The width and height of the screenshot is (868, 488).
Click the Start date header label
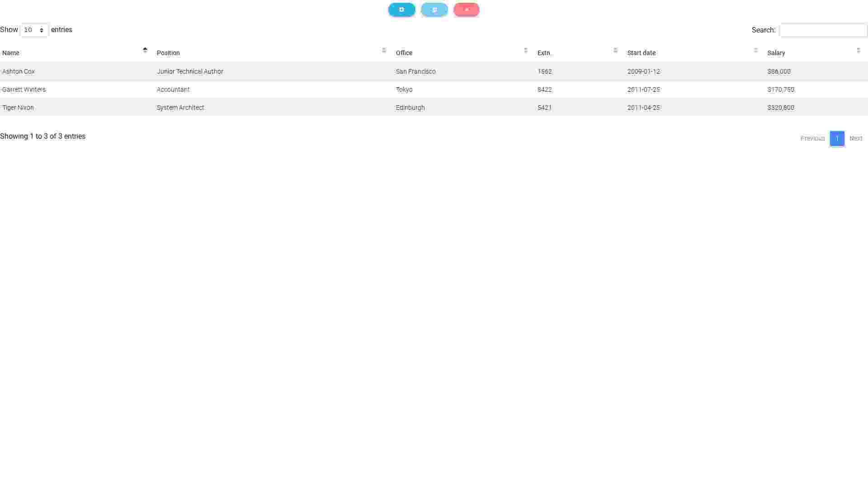pyautogui.click(x=641, y=53)
